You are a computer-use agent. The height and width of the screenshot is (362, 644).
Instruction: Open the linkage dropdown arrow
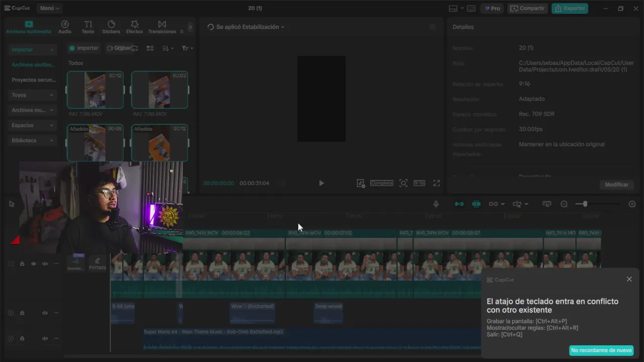click(x=503, y=204)
